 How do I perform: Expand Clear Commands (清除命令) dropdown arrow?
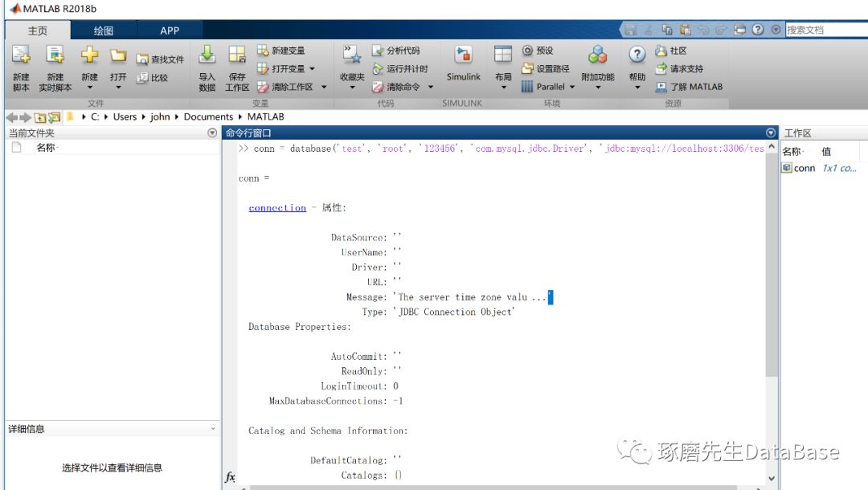tap(431, 87)
